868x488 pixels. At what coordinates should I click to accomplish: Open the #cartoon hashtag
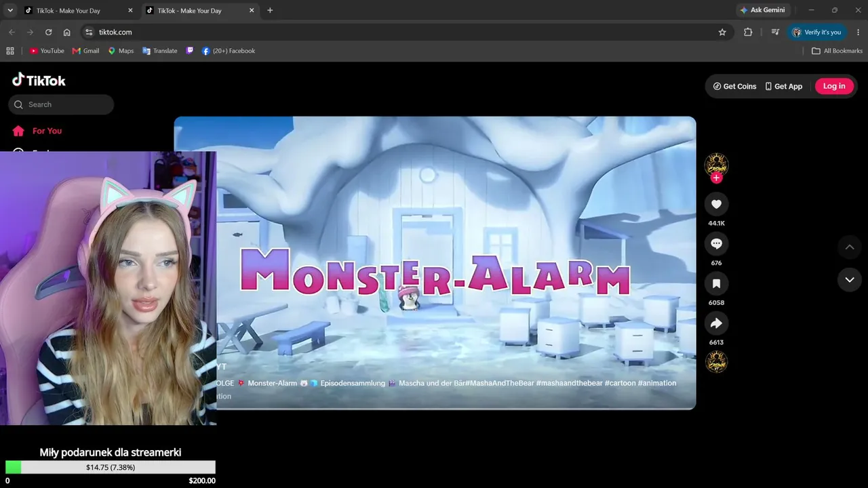620,383
